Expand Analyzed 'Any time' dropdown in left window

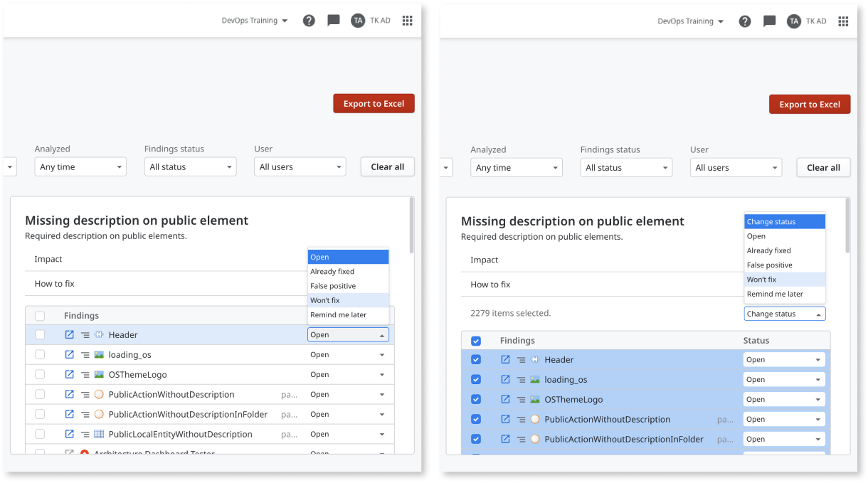tap(80, 167)
